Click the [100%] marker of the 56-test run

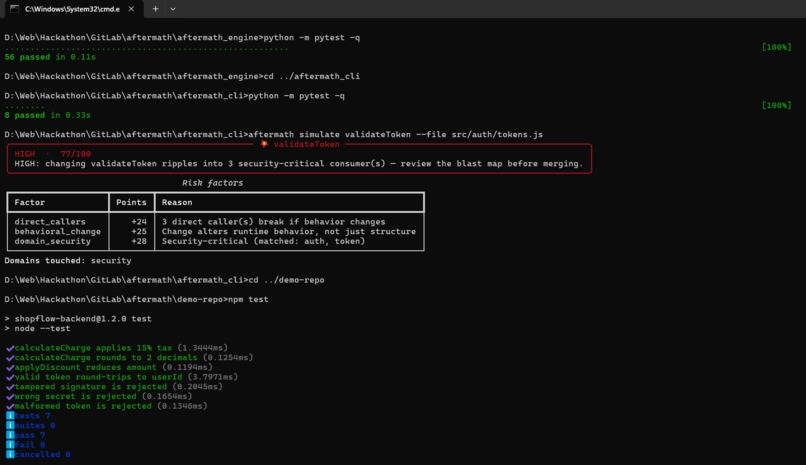[x=776, y=47]
